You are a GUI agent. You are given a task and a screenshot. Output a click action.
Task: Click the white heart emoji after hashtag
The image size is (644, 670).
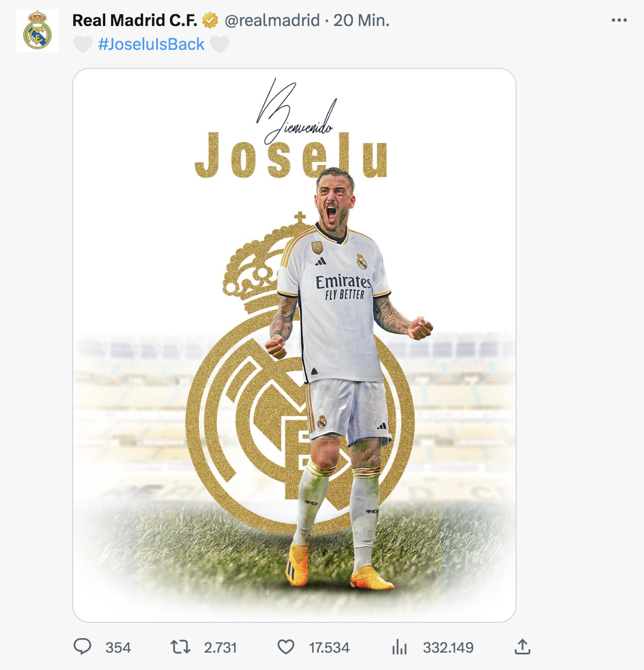tap(220, 44)
